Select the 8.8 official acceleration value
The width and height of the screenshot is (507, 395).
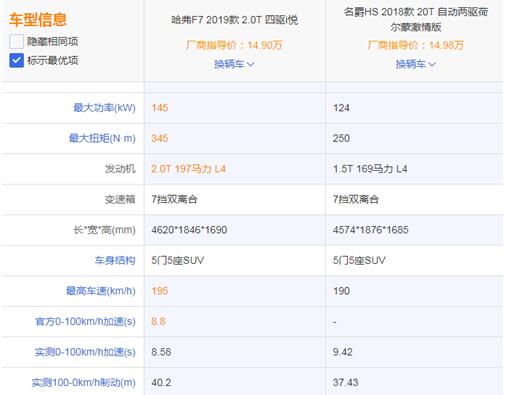(158, 321)
